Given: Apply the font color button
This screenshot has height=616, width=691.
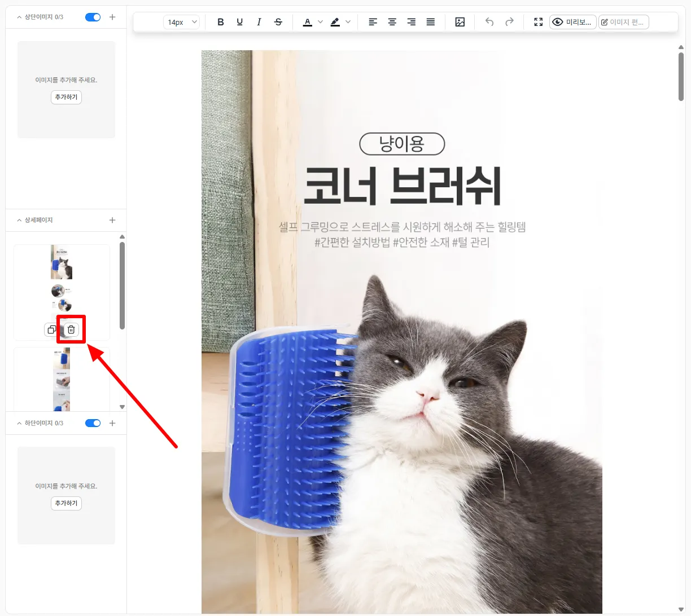Looking at the screenshot, I should 308,22.
